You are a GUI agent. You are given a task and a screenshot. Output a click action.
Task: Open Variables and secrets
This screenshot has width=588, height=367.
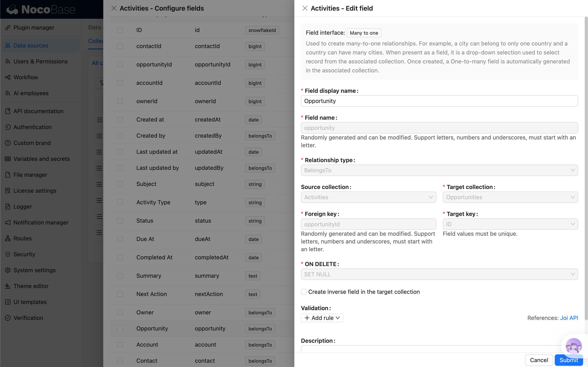pos(42,159)
